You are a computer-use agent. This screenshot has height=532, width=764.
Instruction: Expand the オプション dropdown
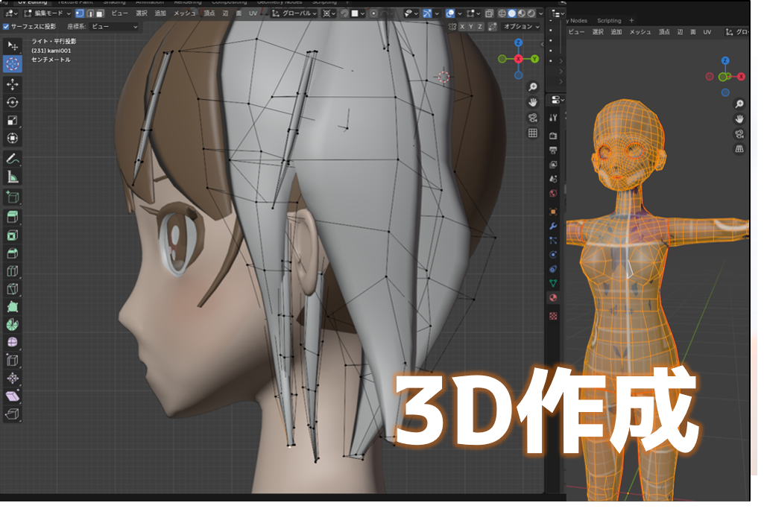(520, 27)
